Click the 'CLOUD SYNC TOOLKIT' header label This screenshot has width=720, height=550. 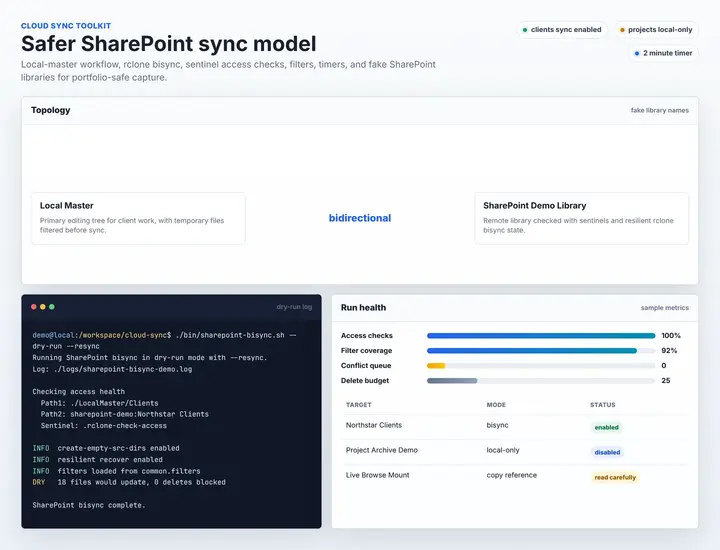click(66, 26)
